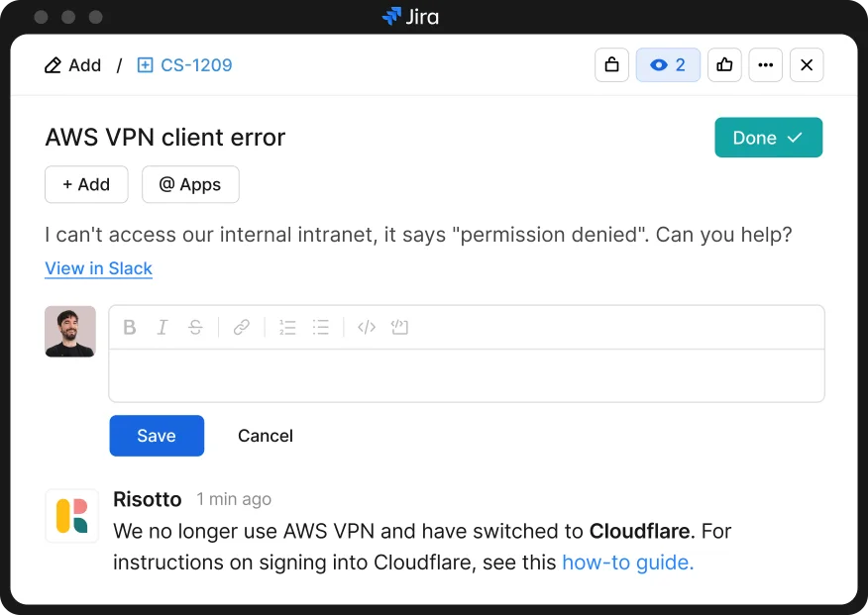Select the bulleted list icon

tap(320, 328)
